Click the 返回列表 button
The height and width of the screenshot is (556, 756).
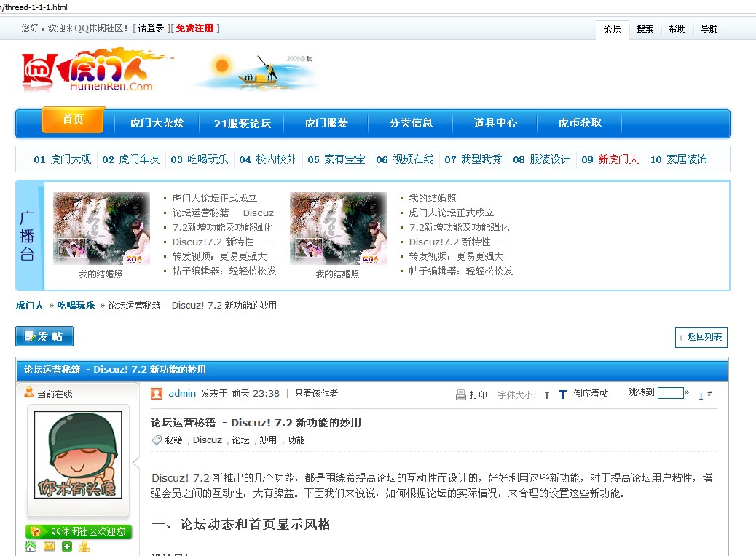click(x=701, y=337)
